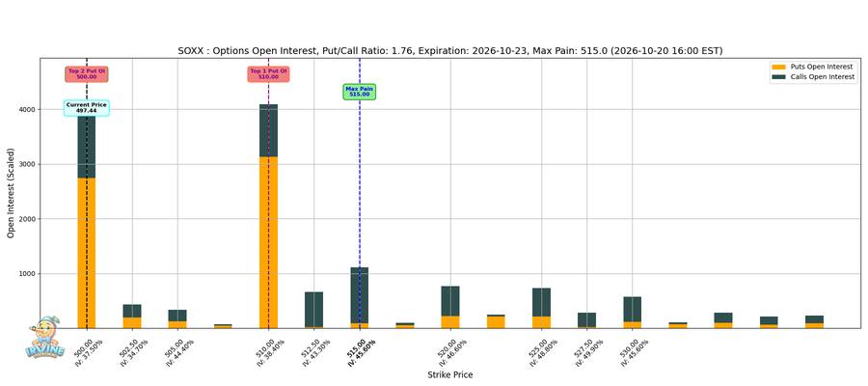Click the Open Interest (Scaled) axis title

11,193
